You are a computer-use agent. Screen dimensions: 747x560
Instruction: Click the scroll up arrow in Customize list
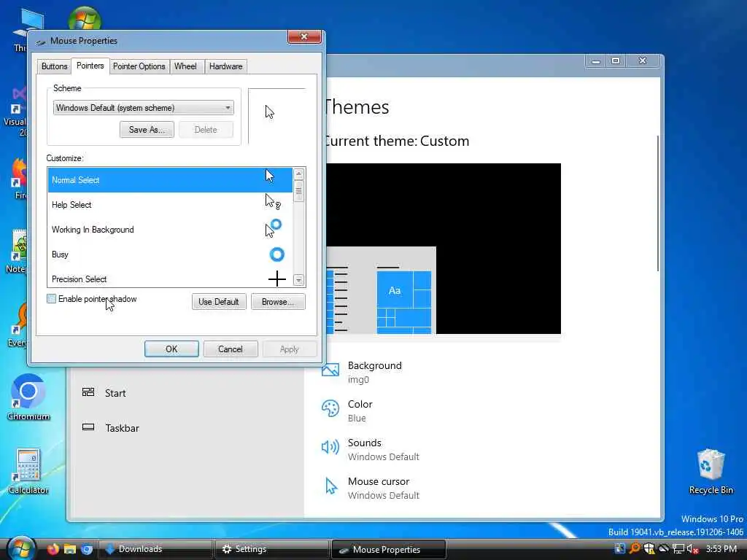(298, 174)
